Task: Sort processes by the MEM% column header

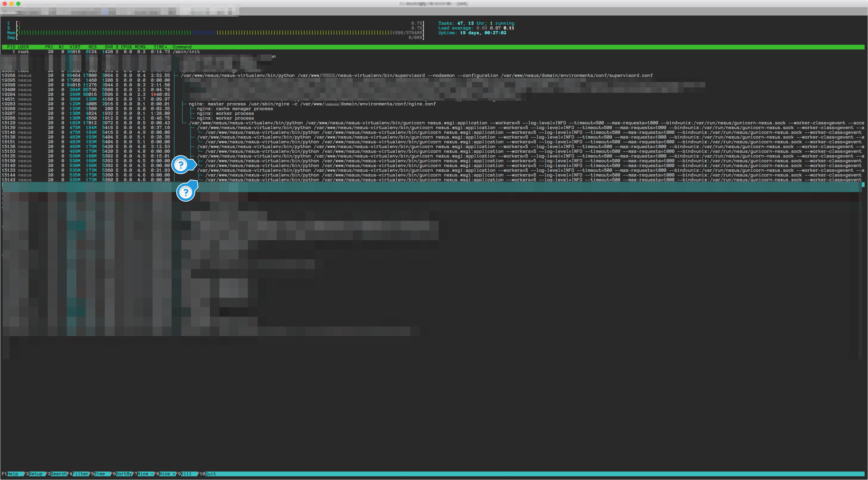Action: point(140,47)
